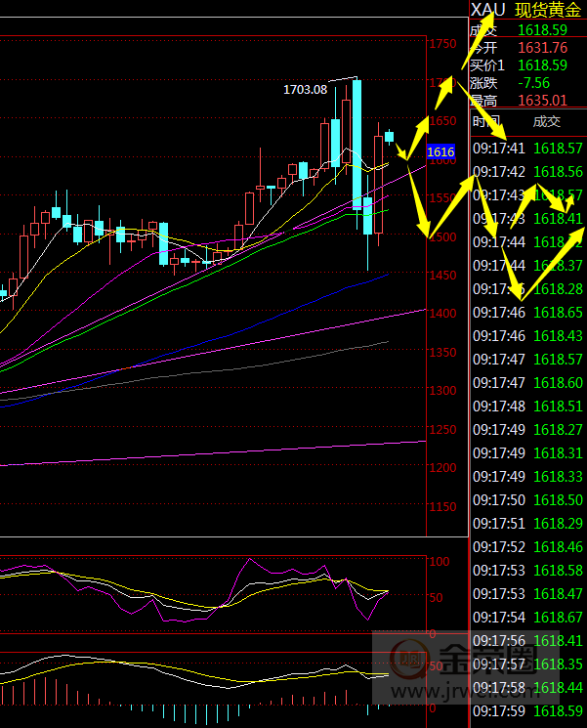Select the 现货黄金 instrument name
The image size is (587, 728).
click(550, 10)
